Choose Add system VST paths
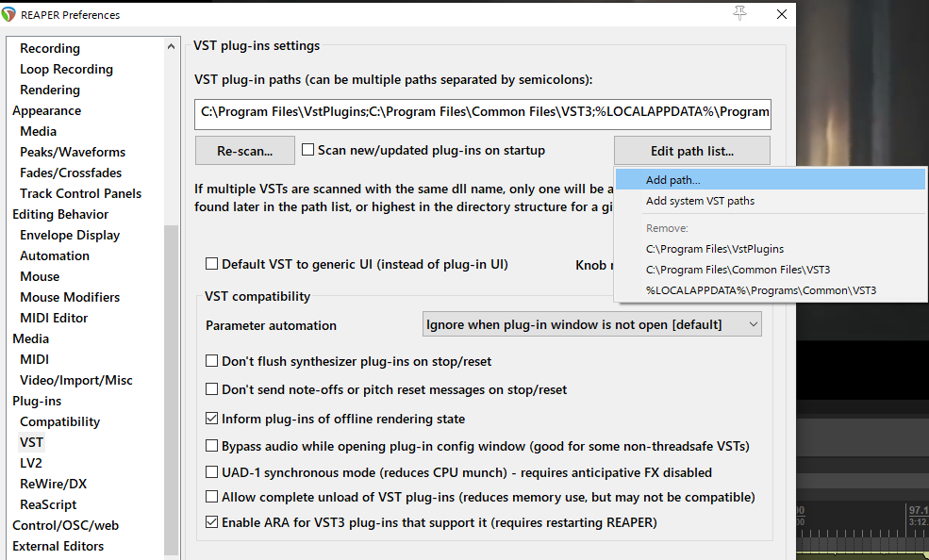This screenshot has height=560, width=929. tap(771, 201)
